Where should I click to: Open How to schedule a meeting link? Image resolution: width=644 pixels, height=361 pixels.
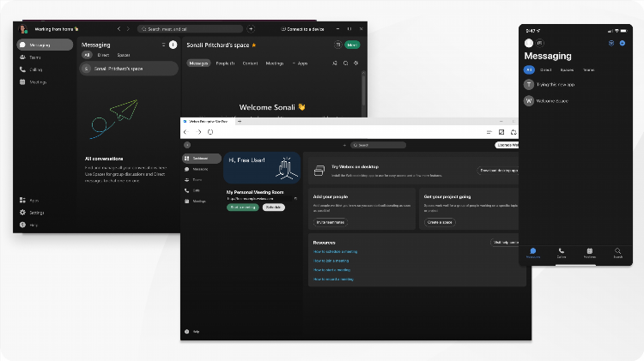point(335,251)
